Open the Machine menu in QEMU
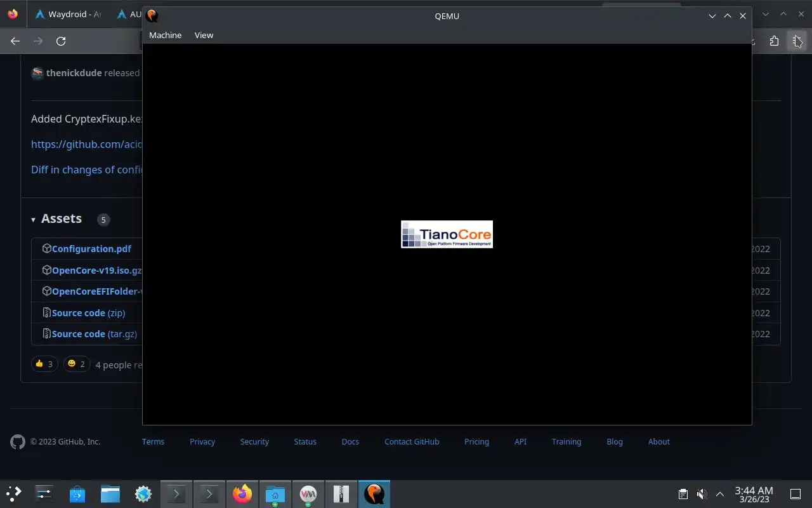The width and height of the screenshot is (812, 508). coord(165,35)
